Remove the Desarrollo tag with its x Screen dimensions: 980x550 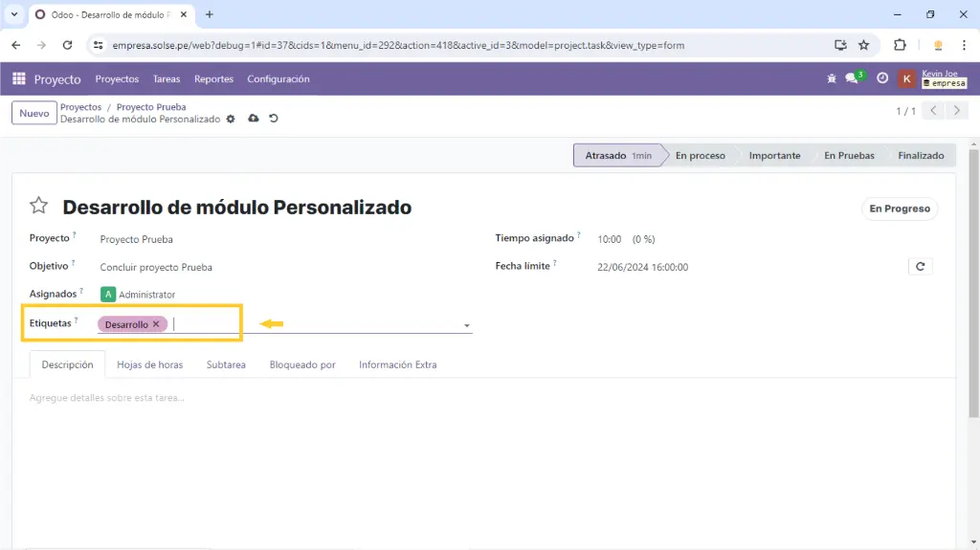[156, 324]
